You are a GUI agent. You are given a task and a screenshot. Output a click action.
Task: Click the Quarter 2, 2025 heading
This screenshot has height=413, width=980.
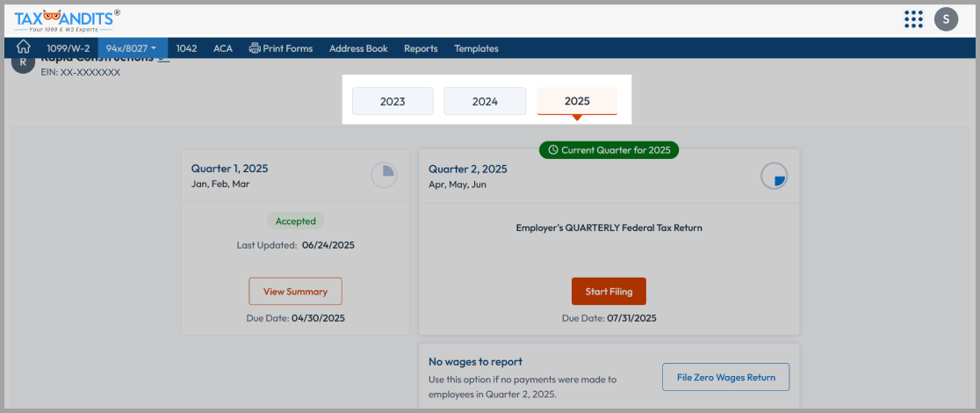[467, 169]
